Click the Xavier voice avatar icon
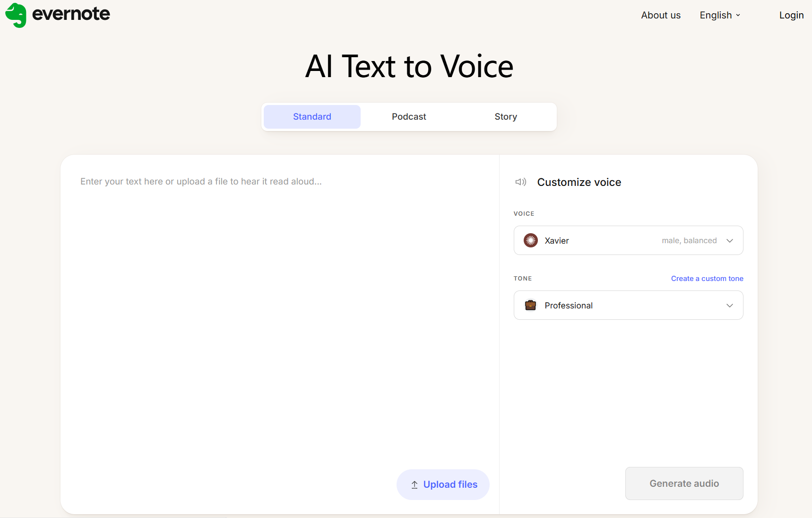This screenshot has height=518, width=812. pos(530,240)
